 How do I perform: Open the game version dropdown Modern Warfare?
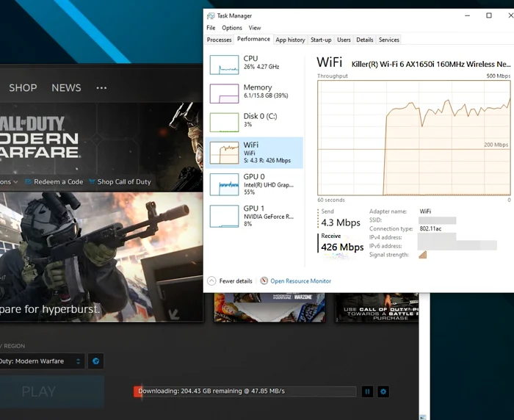point(41,361)
